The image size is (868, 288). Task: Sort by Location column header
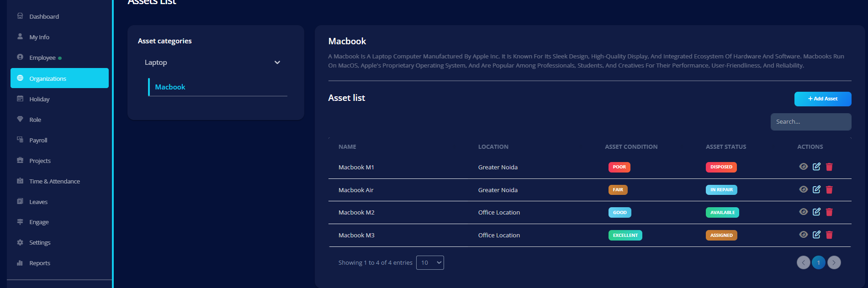(x=493, y=147)
